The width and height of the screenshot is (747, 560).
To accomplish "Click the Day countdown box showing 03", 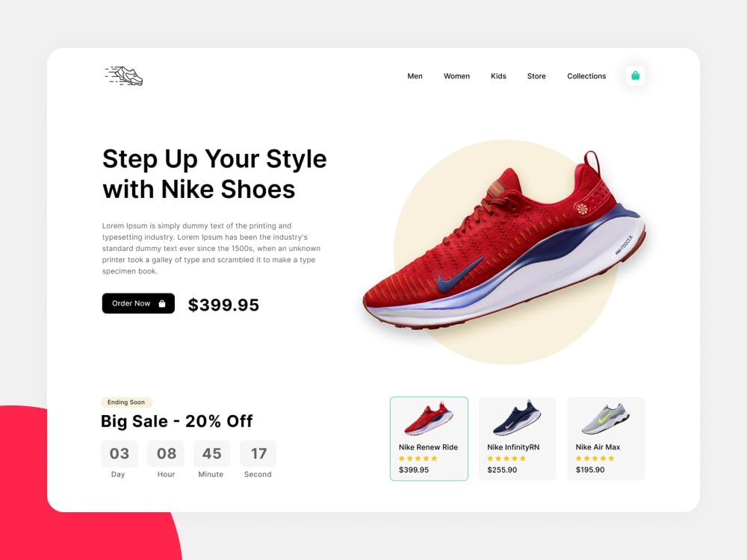I will click(119, 454).
